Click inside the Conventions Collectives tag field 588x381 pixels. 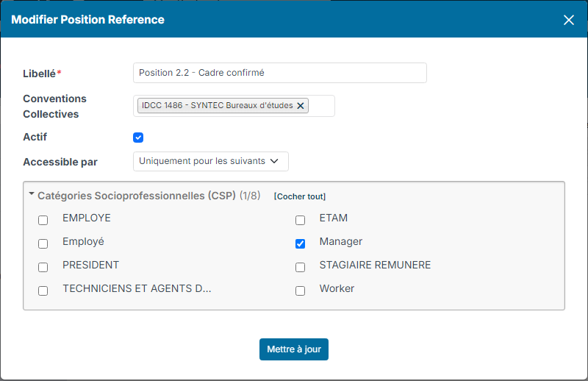pos(234,106)
